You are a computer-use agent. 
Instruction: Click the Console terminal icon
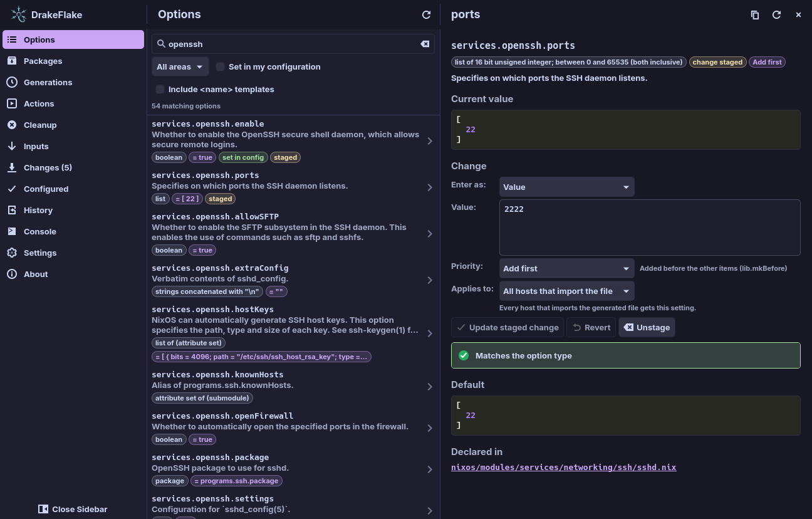tap(12, 231)
